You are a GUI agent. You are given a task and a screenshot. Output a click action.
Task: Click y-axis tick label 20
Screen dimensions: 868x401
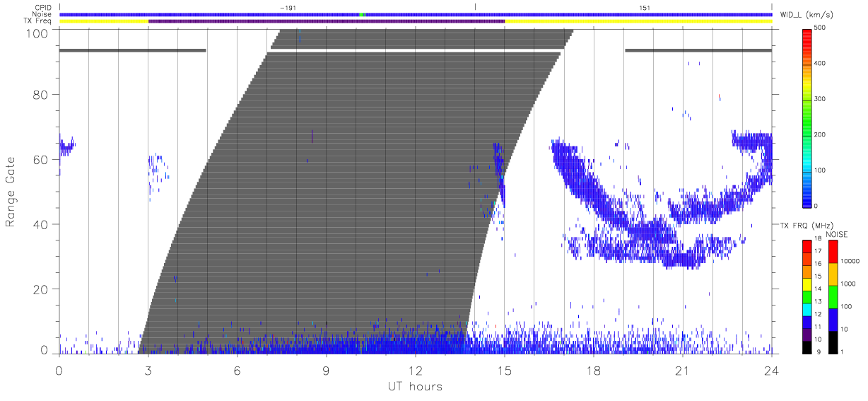point(42,289)
